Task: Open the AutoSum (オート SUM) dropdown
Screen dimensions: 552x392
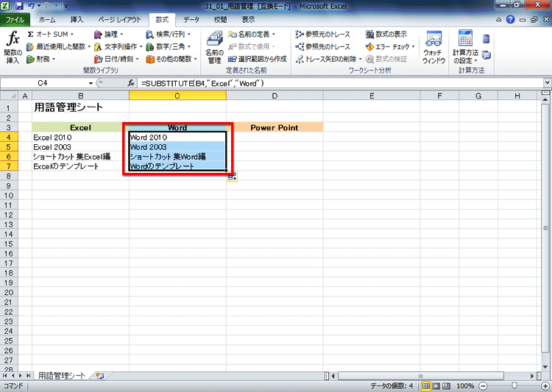Action: [x=50, y=34]
